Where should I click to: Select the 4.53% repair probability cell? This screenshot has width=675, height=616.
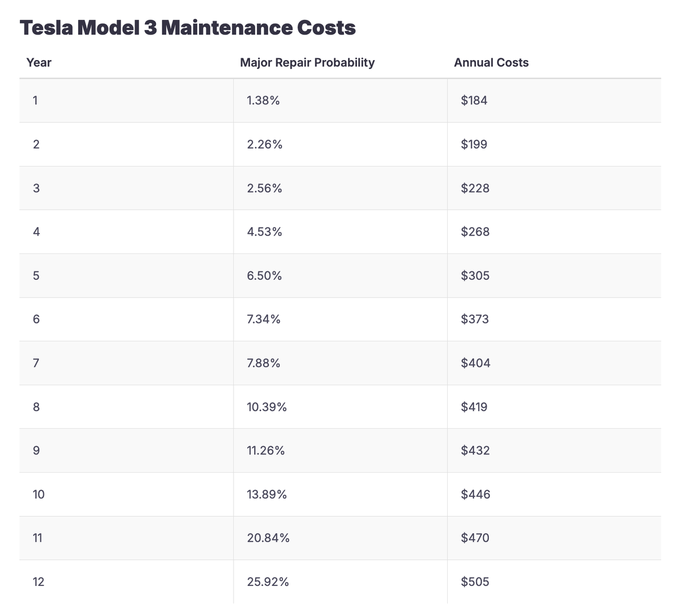[265, 232]
